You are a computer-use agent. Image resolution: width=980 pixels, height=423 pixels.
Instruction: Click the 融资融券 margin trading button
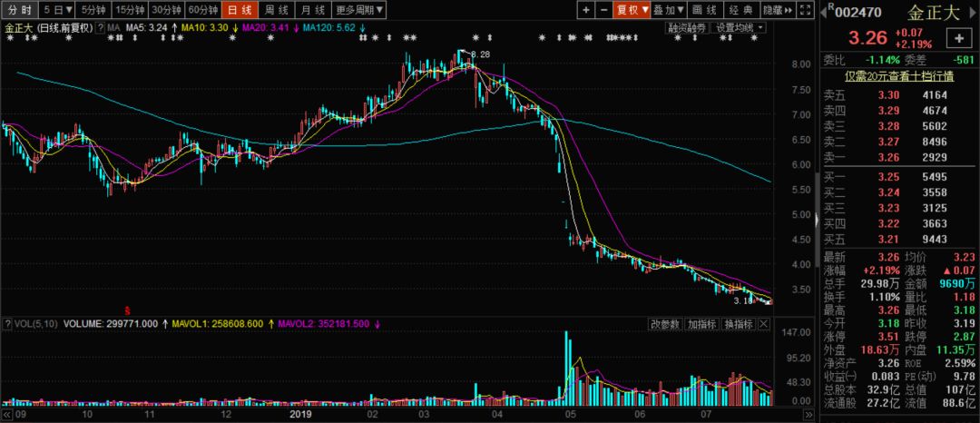(688, 27)
